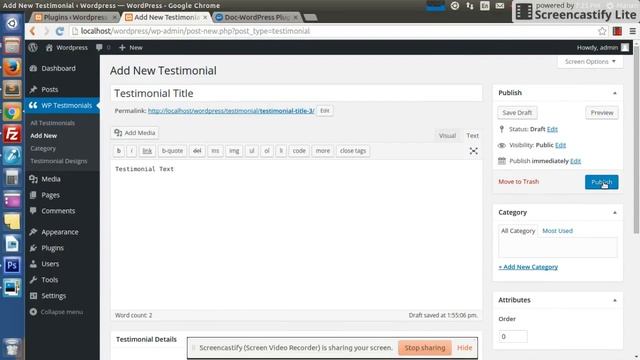Screen dimensions: 640x360
Task: Toggle distraction-free fullscreen editor icon
Action: coord(473,151)
